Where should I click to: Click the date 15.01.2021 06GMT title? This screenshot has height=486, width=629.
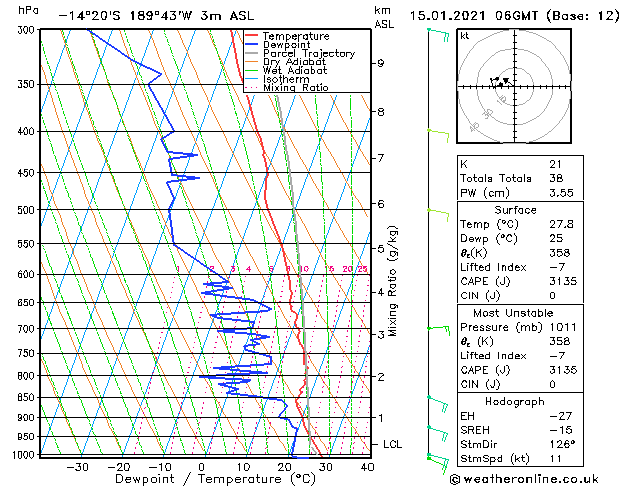pyautogui.click(x=474, y=16)
